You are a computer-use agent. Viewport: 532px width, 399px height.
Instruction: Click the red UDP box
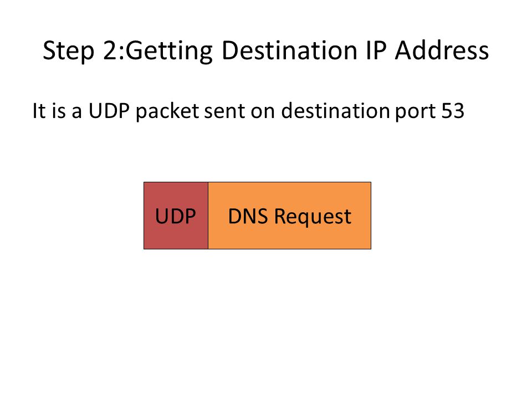pos(176,216)
